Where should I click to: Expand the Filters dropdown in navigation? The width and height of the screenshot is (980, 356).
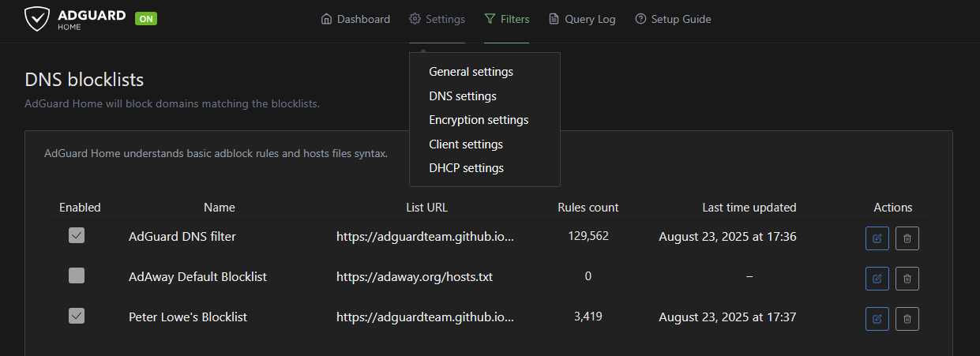coord(506,19)
